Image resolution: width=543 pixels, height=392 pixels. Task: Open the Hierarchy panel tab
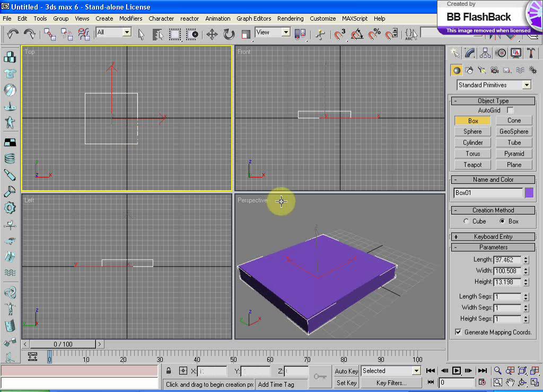(485, 53)
